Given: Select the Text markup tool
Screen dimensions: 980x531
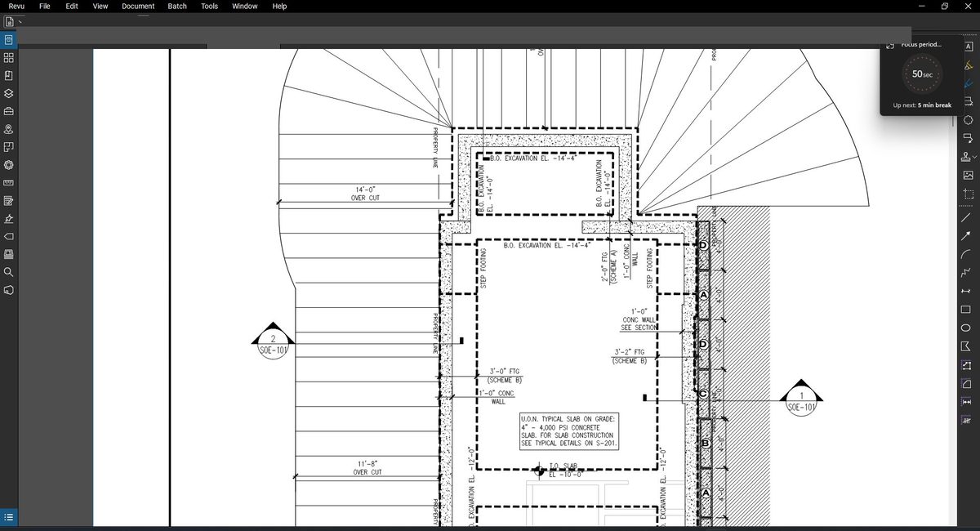Looking at the screenshot, I should [967, 47].
